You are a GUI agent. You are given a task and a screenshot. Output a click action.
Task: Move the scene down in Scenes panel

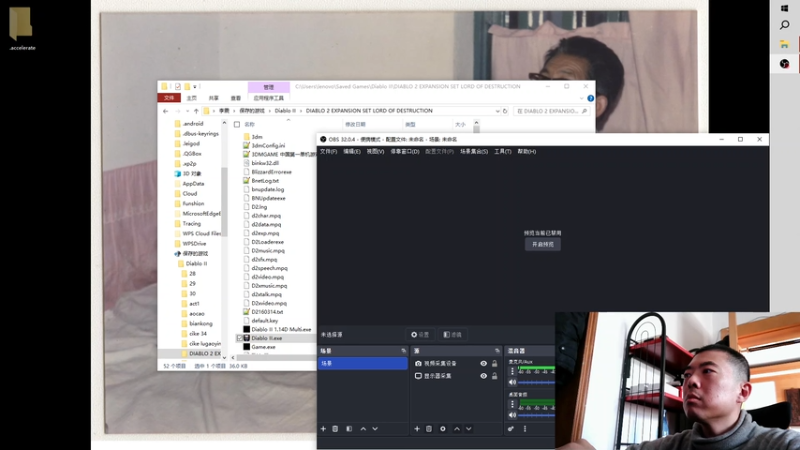pyautogui.click(x=375, y=429)
